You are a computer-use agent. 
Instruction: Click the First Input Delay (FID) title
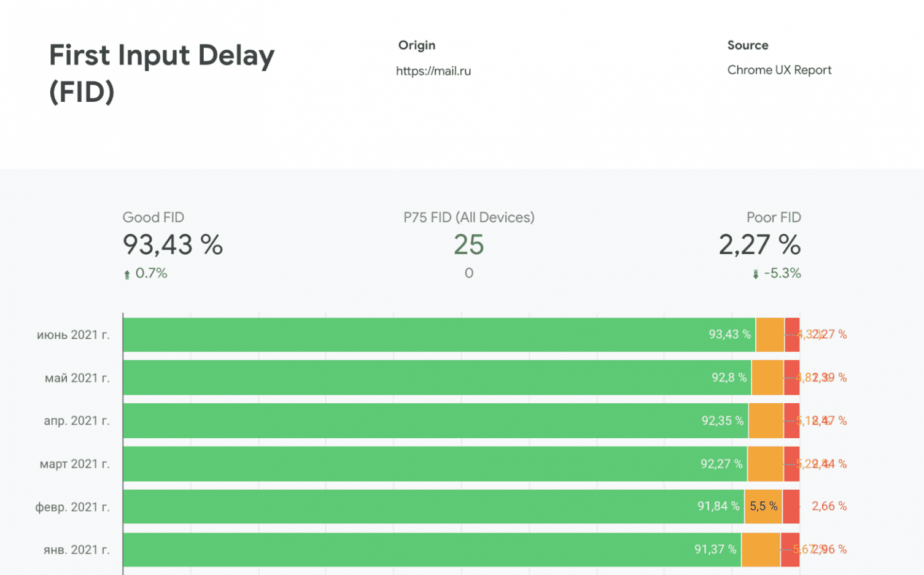point(161,73)
